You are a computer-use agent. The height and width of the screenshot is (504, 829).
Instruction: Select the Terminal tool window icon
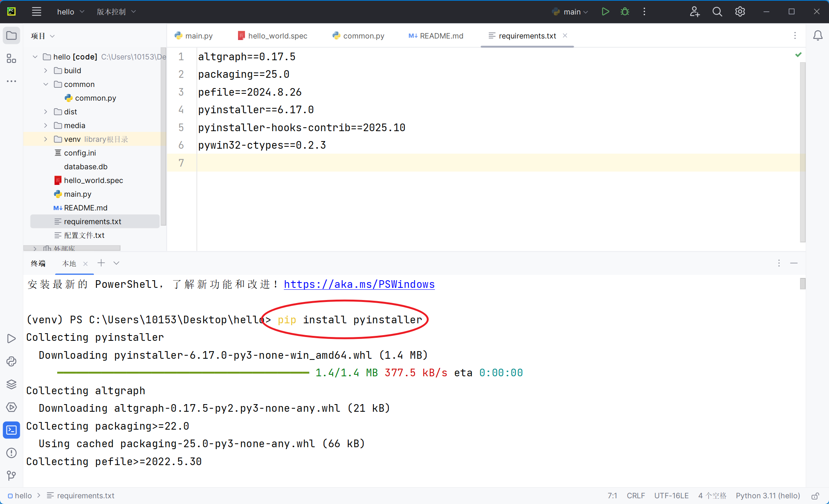pyautogui.click(x=11, y=430)
